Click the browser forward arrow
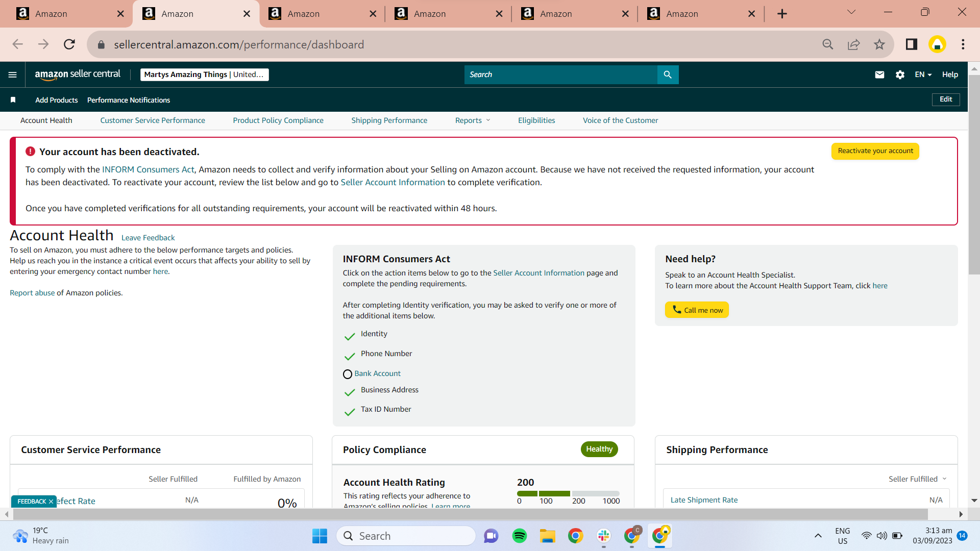The image size is (980, 551). coord(43,44)
